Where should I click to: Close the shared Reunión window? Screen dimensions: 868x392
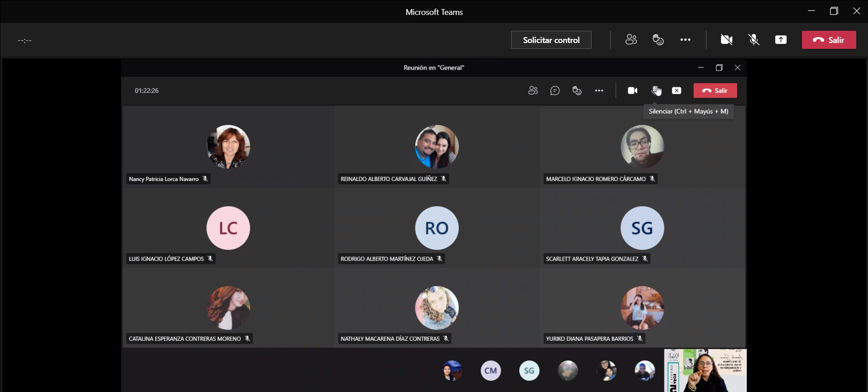738,67
